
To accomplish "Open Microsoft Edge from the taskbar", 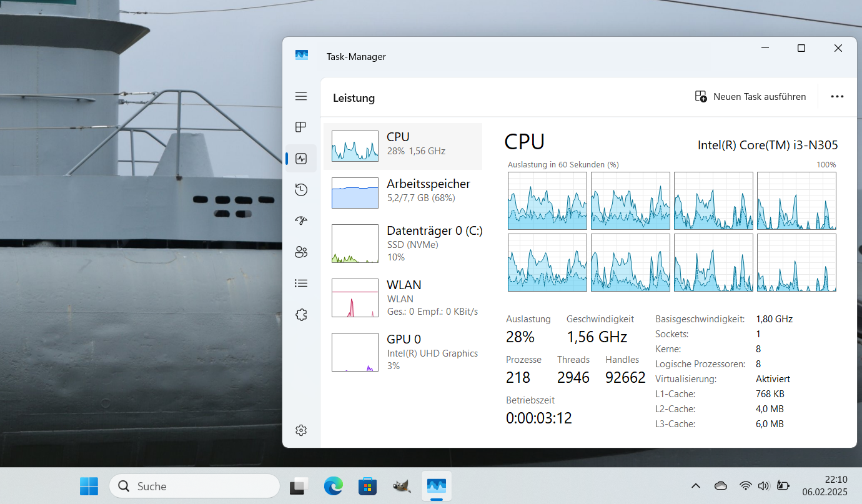I will point(333,486).
